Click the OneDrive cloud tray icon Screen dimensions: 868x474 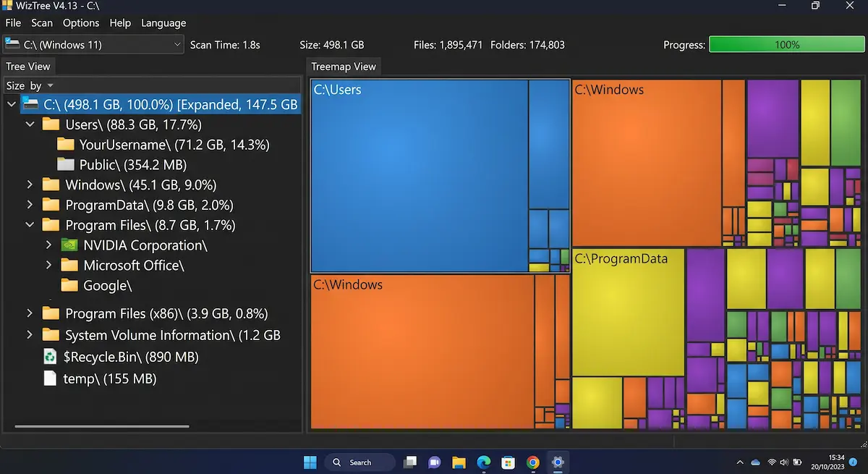click(756, 462)
